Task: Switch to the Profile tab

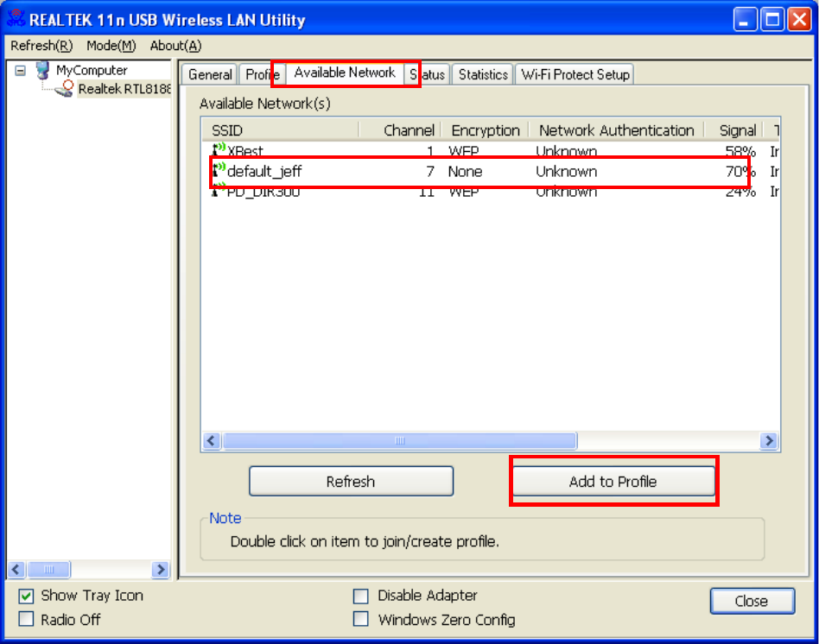Action: coord(263,74)
